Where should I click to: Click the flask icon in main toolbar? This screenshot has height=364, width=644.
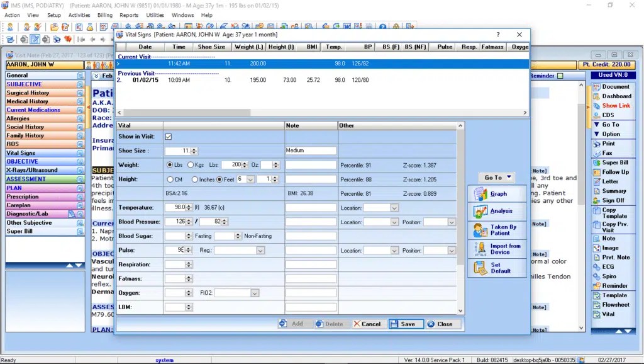pyautogui.click(x=90, y=27)
